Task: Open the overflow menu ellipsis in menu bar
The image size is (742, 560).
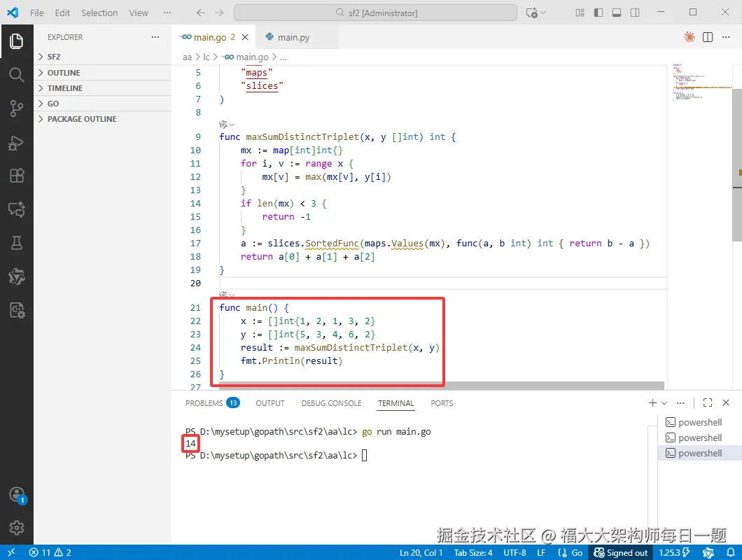Action: pos(167,13)
